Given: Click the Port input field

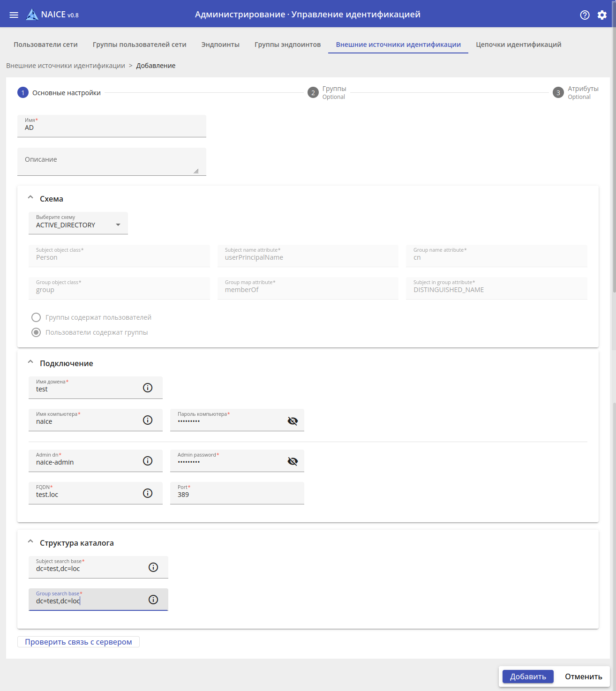Looking at the screenshot, I should 237,495.
